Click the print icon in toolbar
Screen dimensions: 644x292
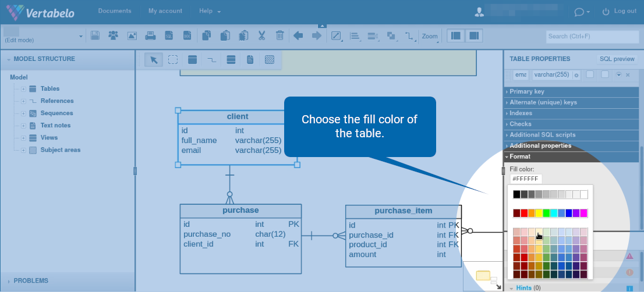pyautogui.click(x=150, y=36)
